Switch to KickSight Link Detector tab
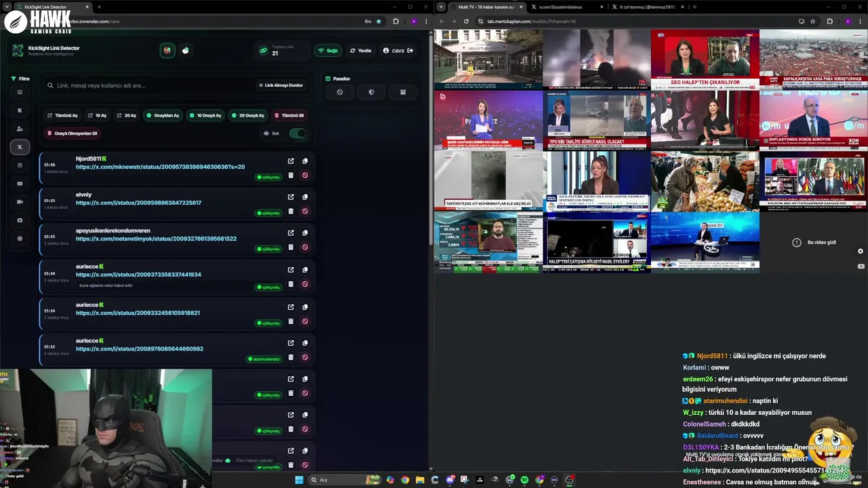 coord(51,7)
